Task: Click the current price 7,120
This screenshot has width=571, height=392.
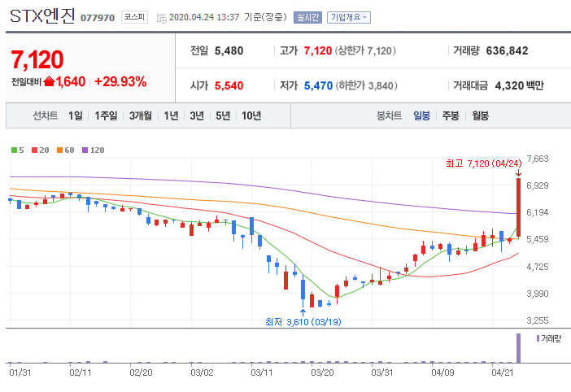Action: (x=37, y=59)
